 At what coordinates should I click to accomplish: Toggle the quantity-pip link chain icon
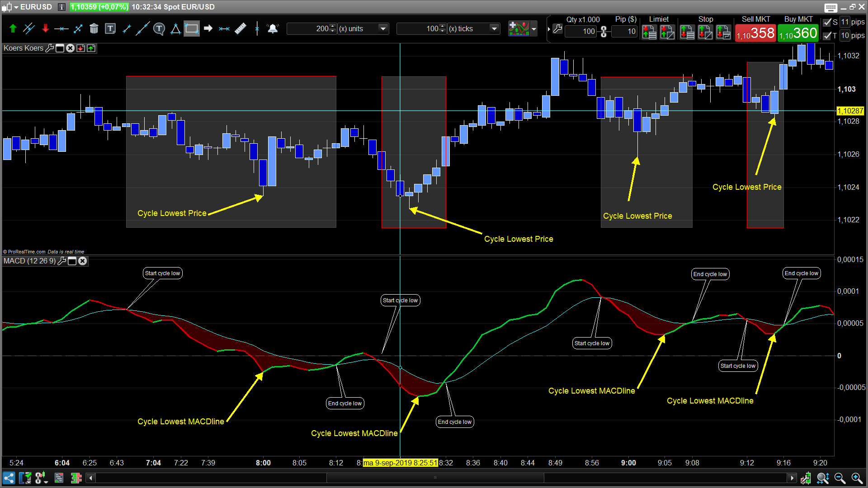(x=604, y=32)
